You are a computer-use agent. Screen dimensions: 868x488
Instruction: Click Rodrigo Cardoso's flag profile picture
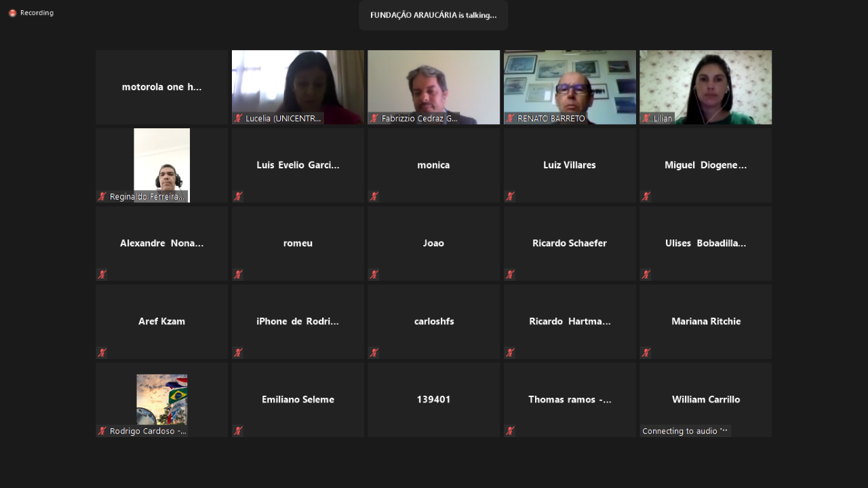(161, 399)
